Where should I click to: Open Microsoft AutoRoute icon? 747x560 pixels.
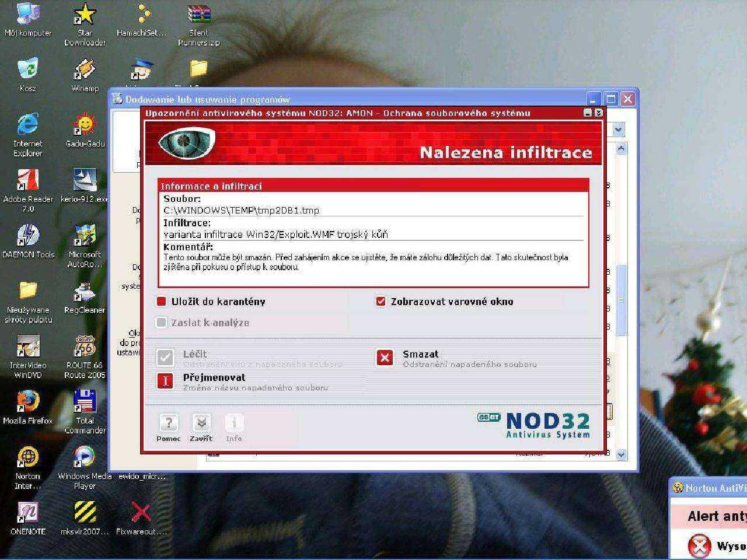[85, 246]
